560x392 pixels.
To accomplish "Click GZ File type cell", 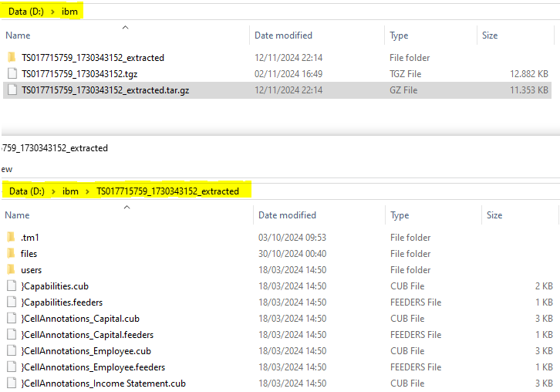I will coord(403,90).
